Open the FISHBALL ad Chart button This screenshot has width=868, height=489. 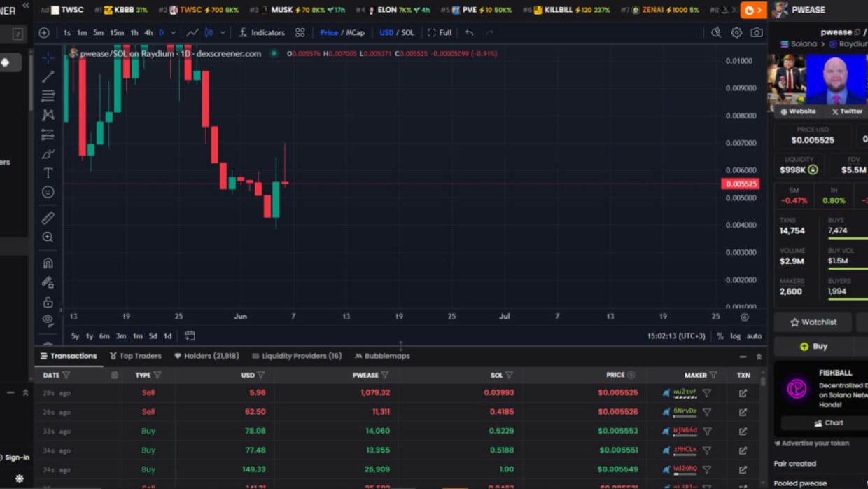click(x=829, y=423)
